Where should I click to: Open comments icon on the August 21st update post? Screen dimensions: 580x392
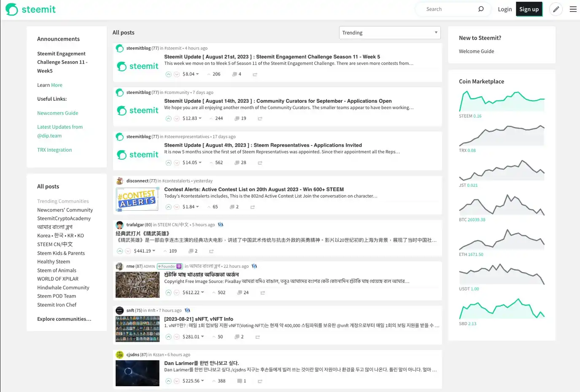235,74
